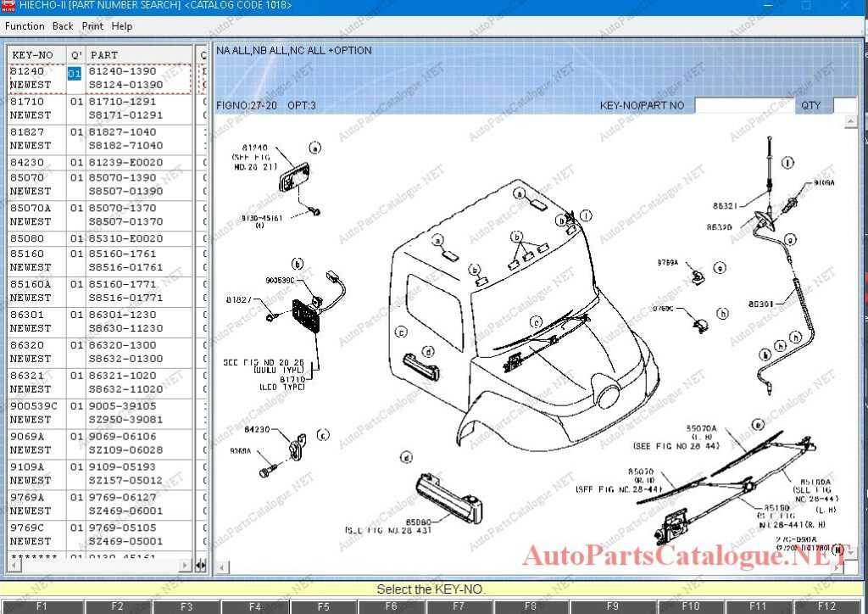868x614 pixels.
Task: Click the left arrow of the diagram horizontal scrollbar
Action: click(221, 567)
